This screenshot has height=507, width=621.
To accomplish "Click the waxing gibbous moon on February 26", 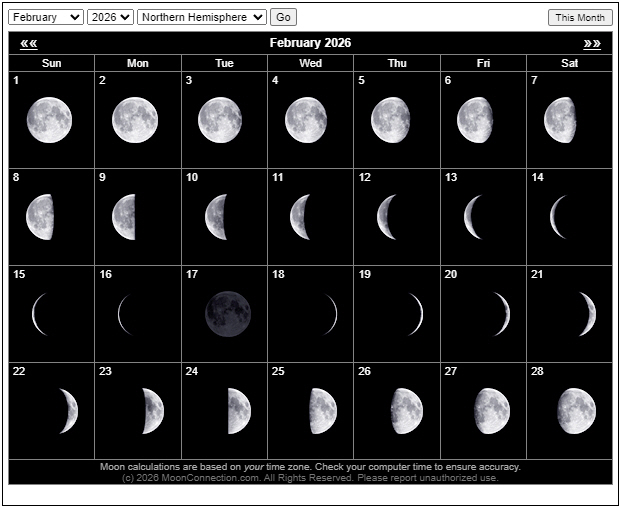I will (x=405, y=411).
